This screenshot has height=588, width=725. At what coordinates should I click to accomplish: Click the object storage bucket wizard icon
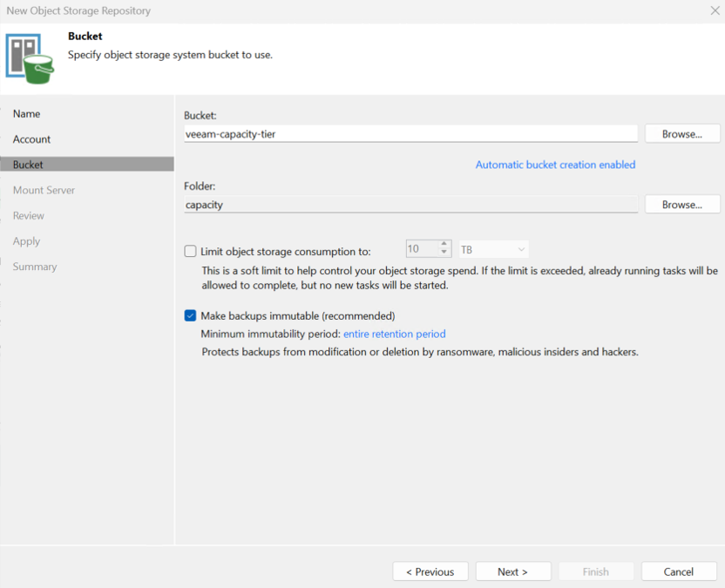coord(30,58)
